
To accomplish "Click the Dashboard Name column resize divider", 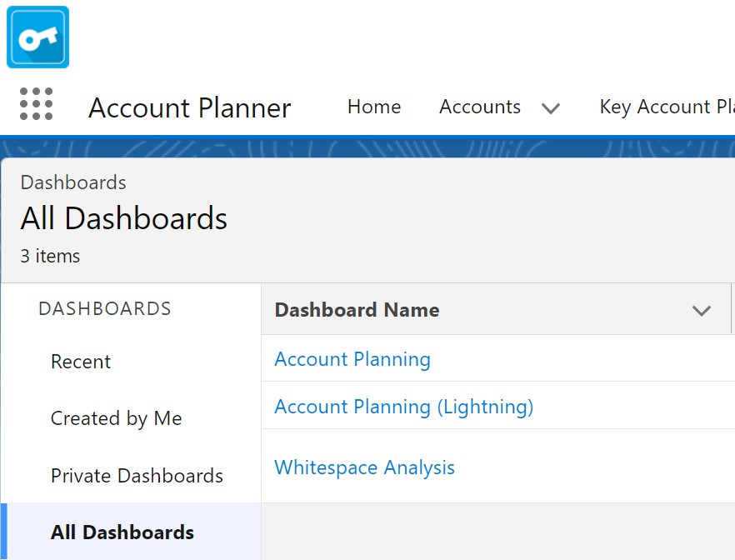I will click(x=731, y=310).
